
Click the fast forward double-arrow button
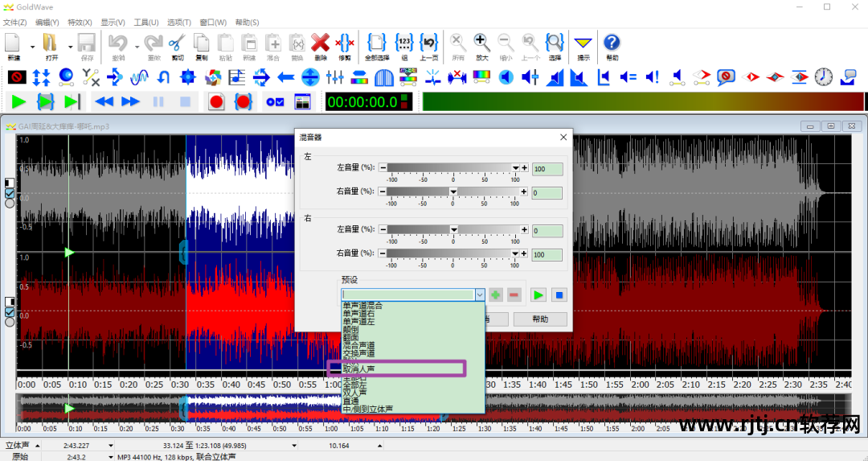[x=130, y=102]
